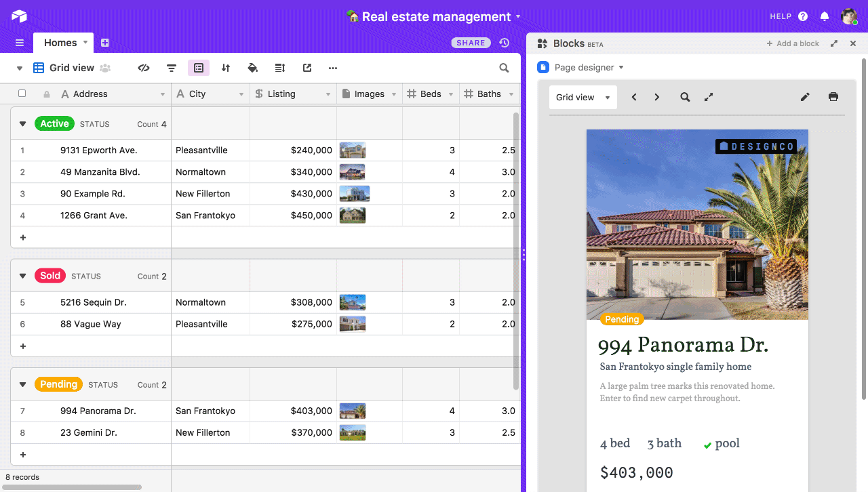Open the sort options
868x492 pixels.
[226, 68]
